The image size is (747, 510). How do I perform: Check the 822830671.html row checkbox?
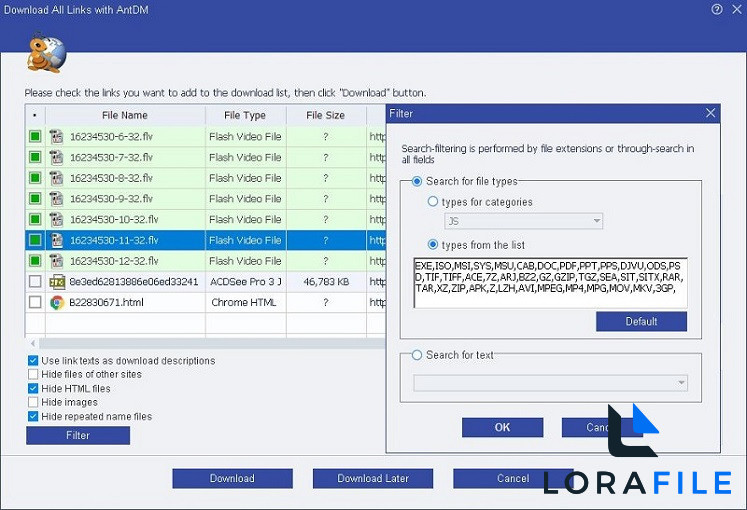click(x=35, y=302)
